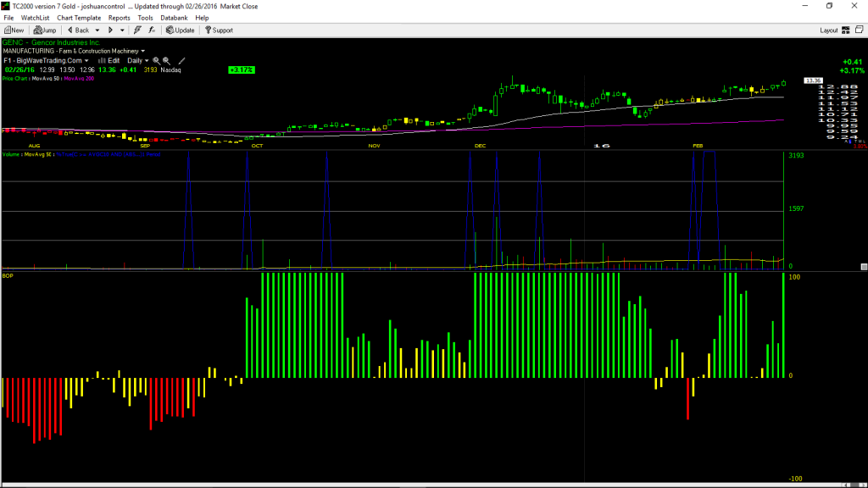Open the Daily timeframe dropdown
Screen dimensions: 868x488
point(138,61)
